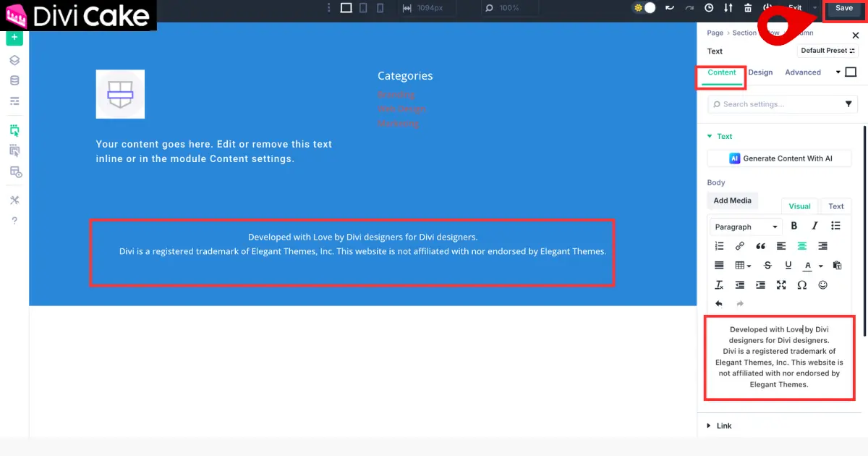Collapse the Text settings group

click(x=720, y=136)
